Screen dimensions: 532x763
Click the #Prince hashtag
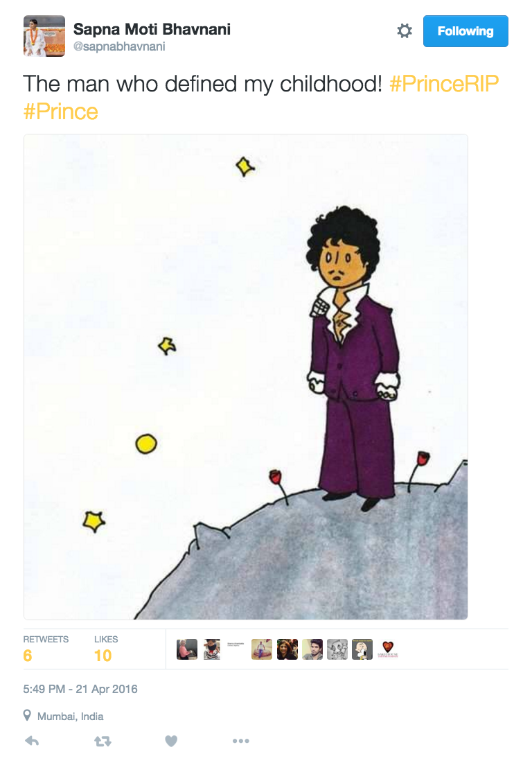pos(61,112)
